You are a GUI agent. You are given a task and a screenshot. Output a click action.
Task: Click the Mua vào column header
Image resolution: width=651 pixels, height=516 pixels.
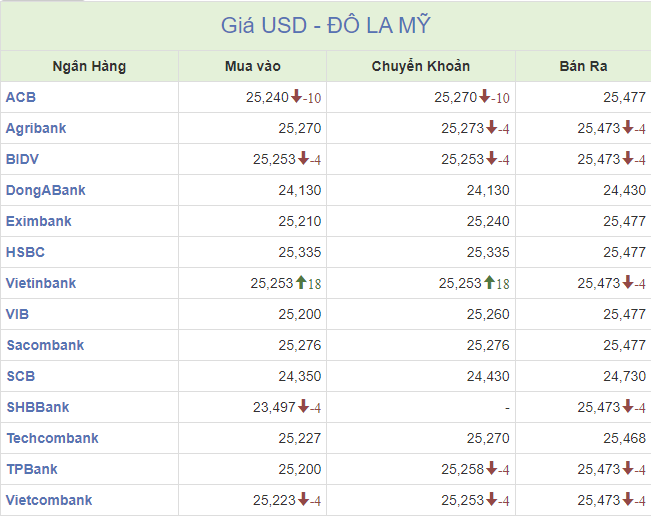coord(253,66)
